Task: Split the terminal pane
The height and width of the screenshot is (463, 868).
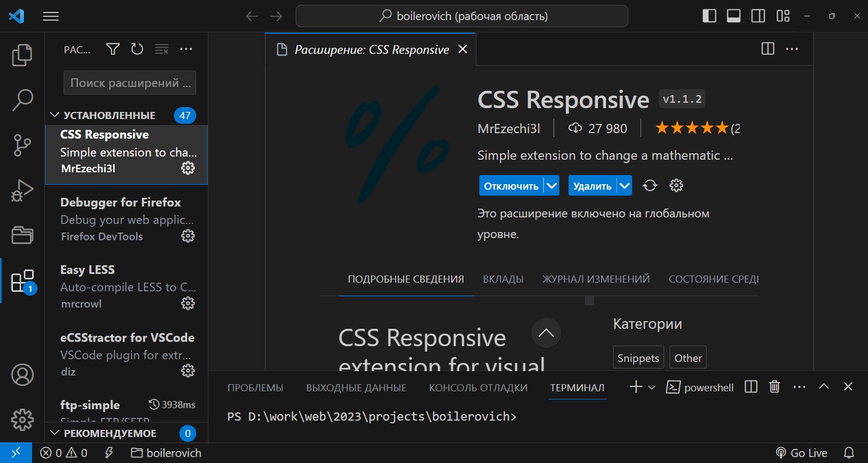Action: pyautogui.click(x=751, y=387)
